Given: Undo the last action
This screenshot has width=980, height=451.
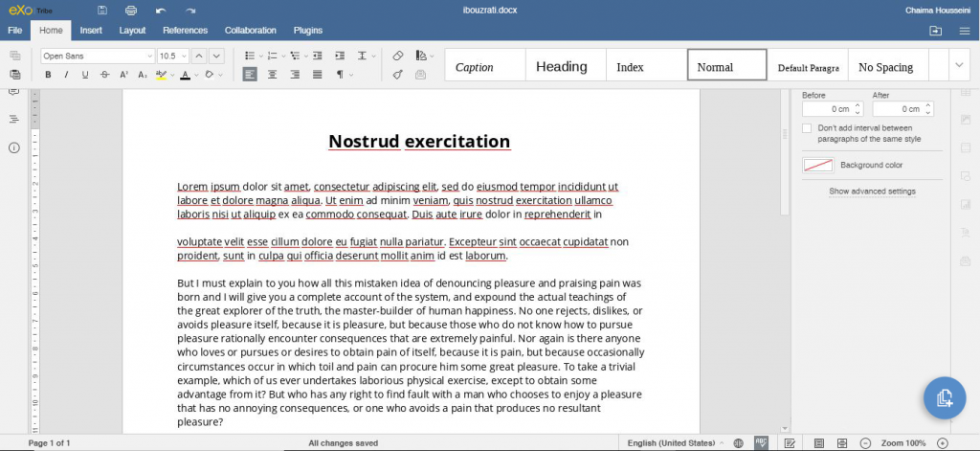Looking at the screenshot, I should (x=161, y=11).
